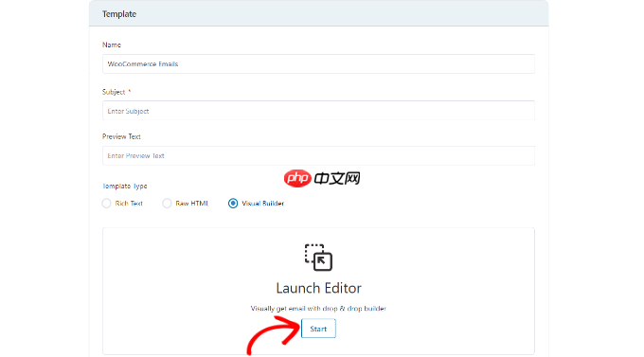Focus the Subject input field

(318, 111)
